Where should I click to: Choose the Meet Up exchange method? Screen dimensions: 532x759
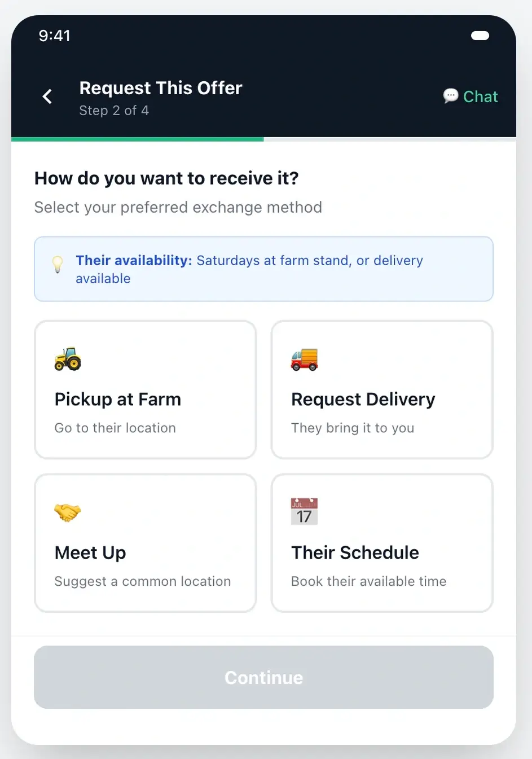(x=145, y=543)
